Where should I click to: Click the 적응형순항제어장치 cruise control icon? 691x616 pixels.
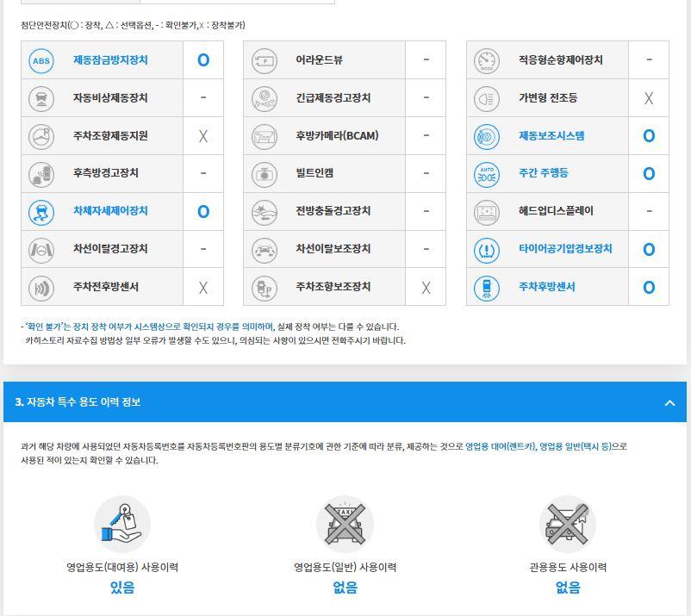click(x=487, y=60)
